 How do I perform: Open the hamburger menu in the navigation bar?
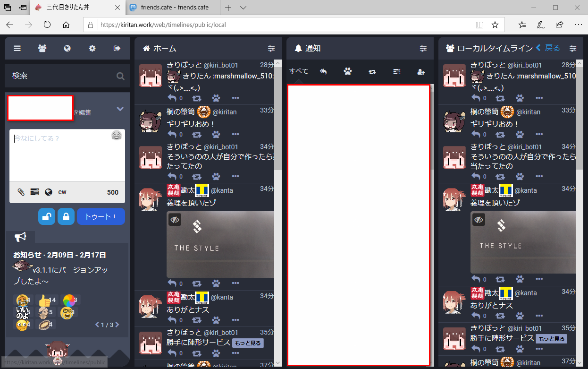17,48
